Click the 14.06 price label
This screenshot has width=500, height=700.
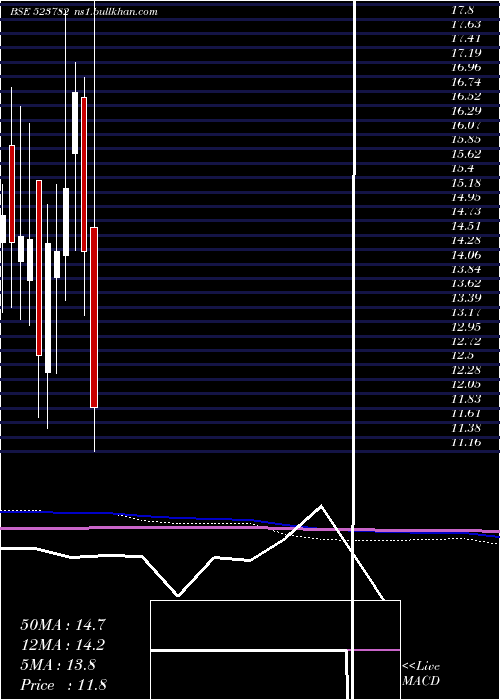pyautogui.click(x=466, y=255)
